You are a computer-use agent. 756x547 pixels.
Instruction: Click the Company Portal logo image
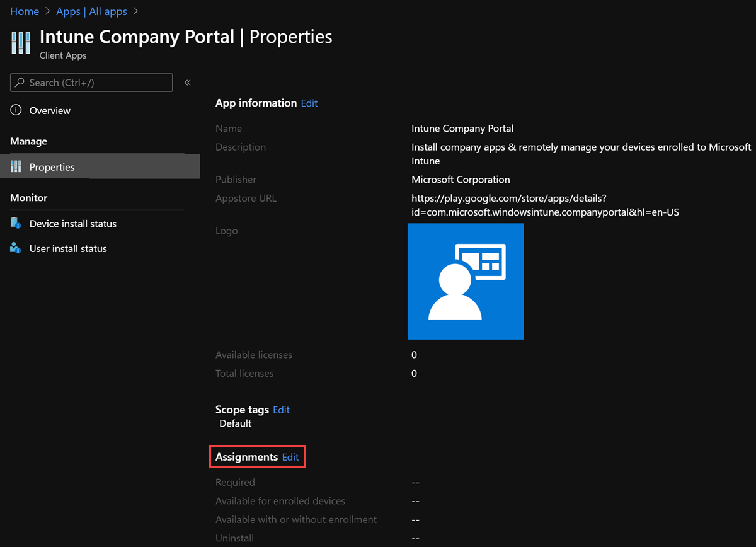pyautogui.click(x=466, y=281)
